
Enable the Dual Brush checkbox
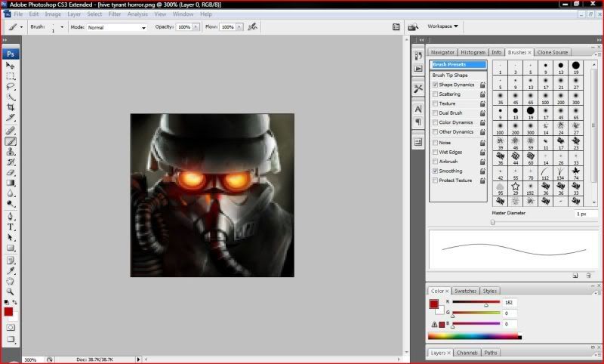click(x=436, y=113)
